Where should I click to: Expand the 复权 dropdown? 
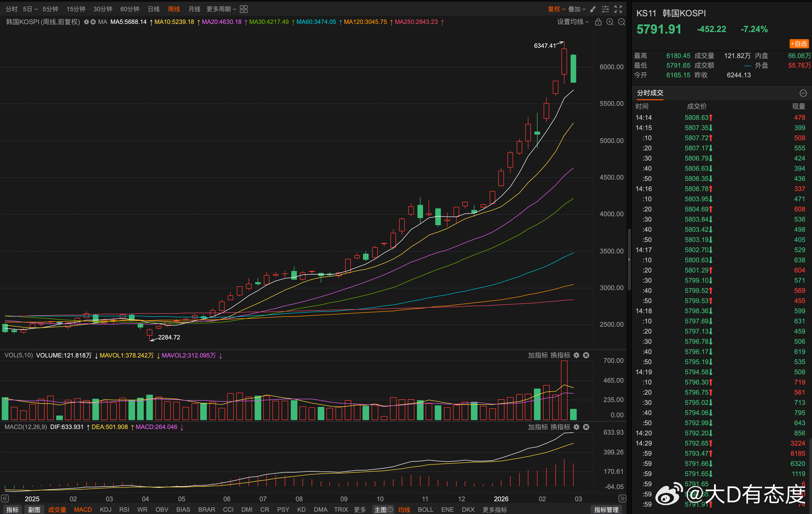click(x=556, y=9)
